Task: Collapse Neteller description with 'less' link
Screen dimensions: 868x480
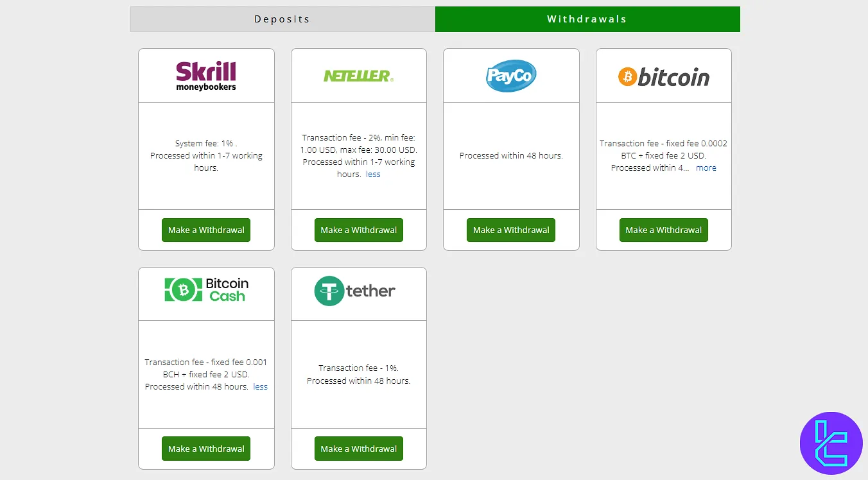Action: (x=373, y=175)
